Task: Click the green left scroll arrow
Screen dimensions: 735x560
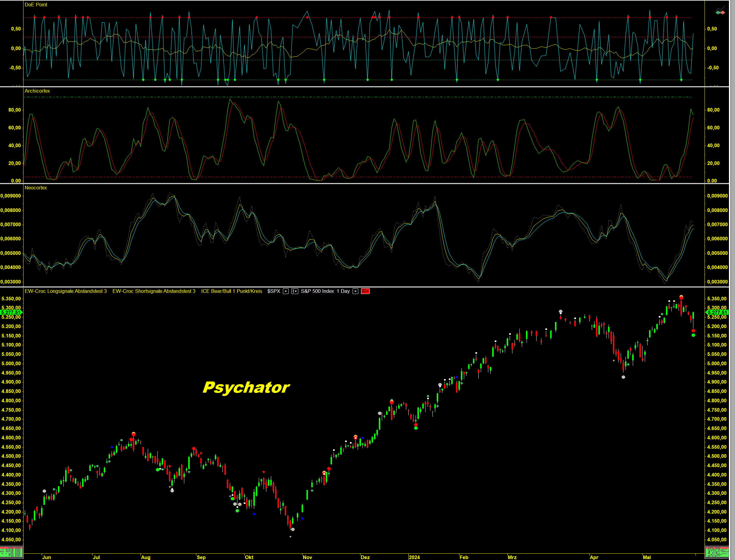Action: click(718, 13)
